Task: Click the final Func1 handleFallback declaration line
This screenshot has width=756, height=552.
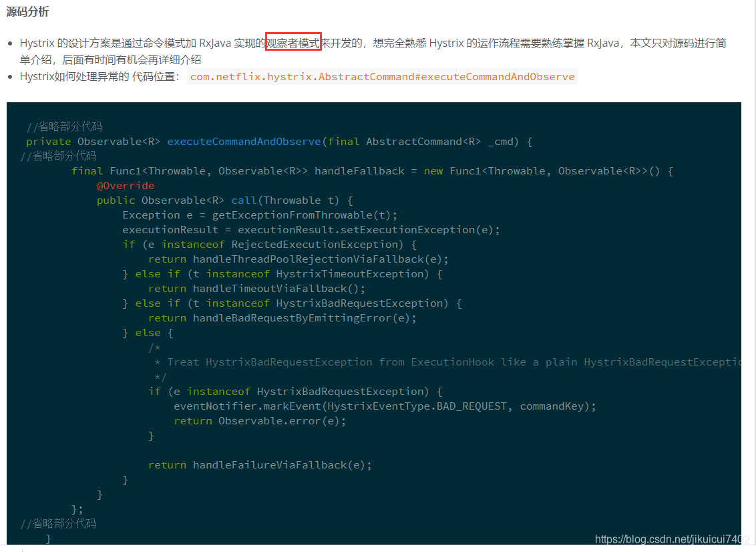Action: click(x=372, y=171)
